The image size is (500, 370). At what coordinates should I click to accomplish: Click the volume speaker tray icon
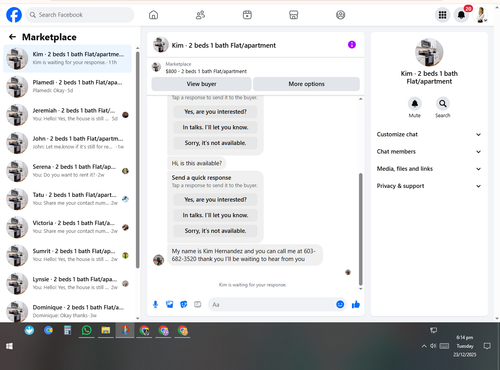(433, 346)
